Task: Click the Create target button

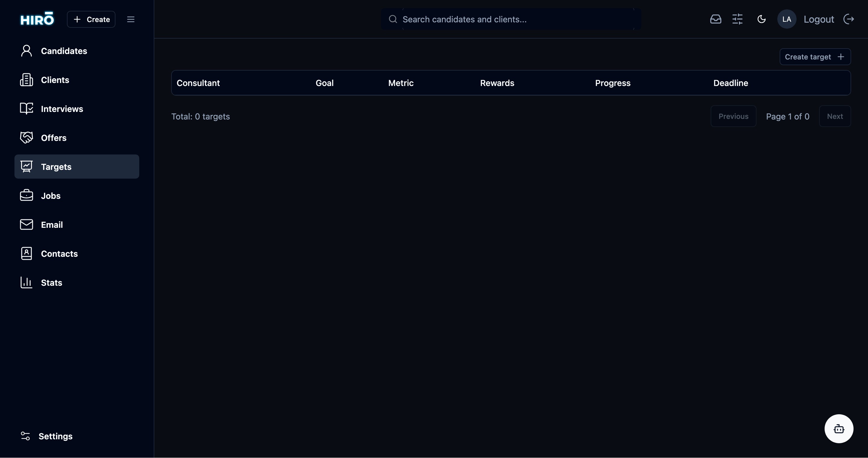Action: coord(815,57)
